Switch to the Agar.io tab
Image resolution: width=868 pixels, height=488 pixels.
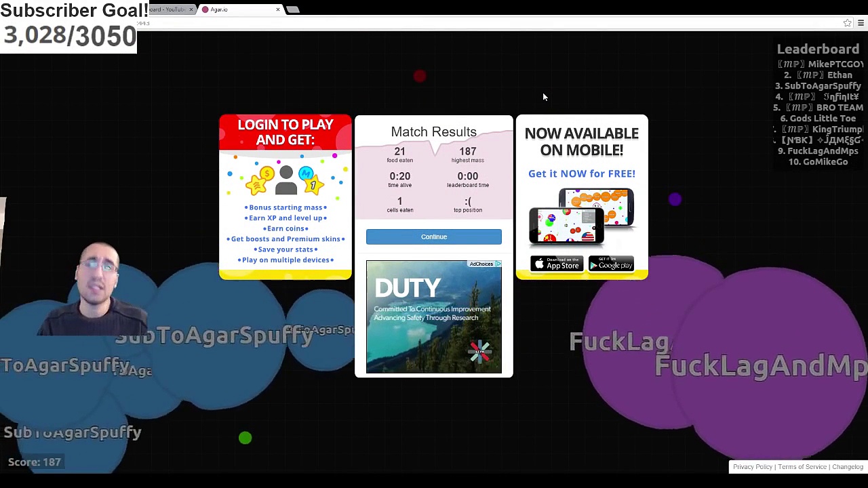coord(237,9)
